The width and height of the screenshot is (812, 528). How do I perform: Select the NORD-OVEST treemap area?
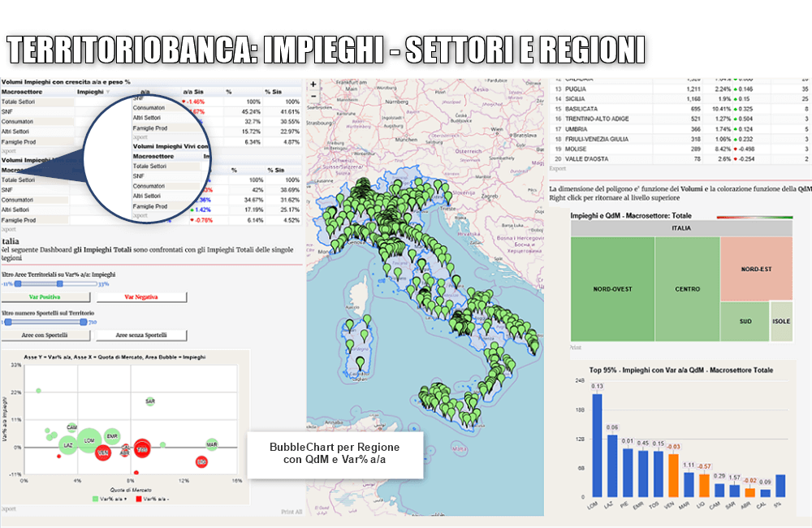(x=612, y=288)
